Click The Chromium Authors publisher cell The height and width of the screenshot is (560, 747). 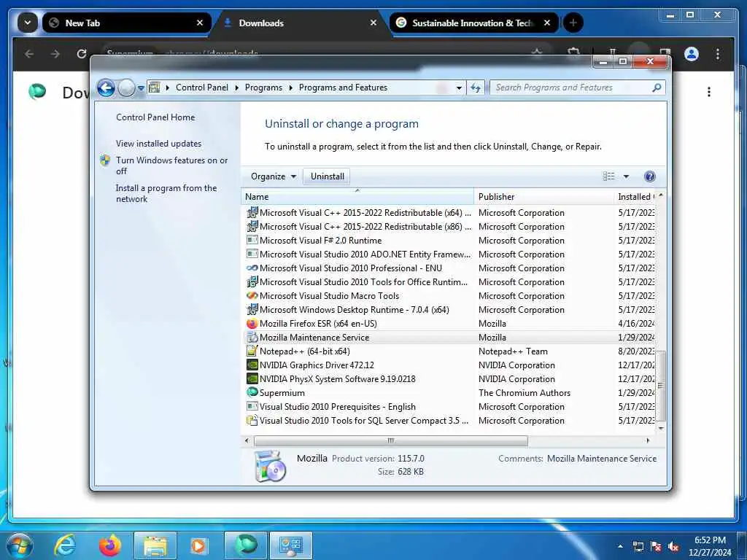coord(524,393)
